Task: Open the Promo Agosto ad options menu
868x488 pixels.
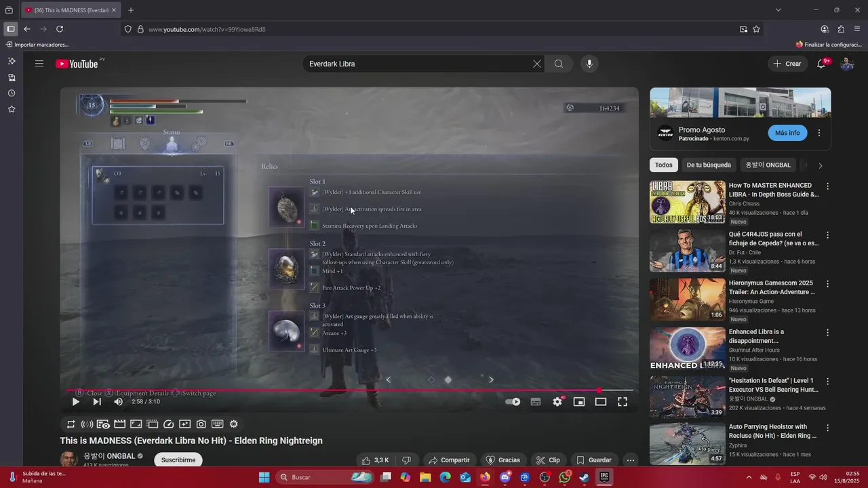Action: (x=819, y=133)
